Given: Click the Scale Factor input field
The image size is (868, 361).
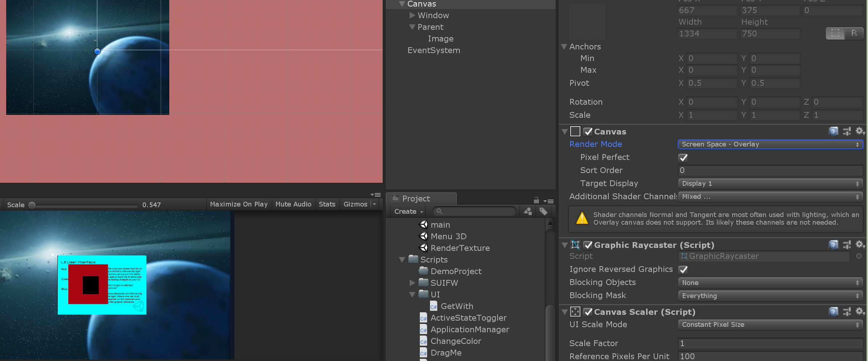Looking at the screenshot, I should (x=770, y=344).
